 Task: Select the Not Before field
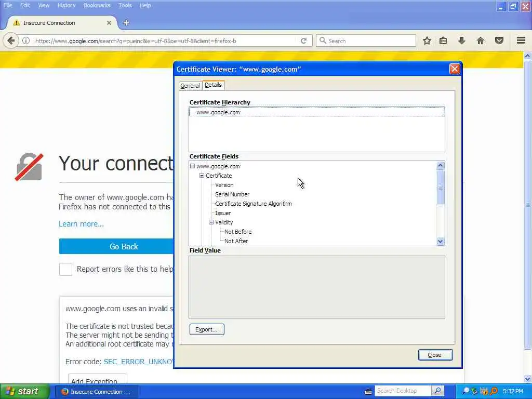click(x=238, y=232)
